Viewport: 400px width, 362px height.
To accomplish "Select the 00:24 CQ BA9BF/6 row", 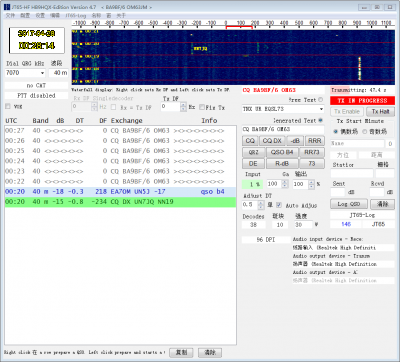I will pos(120,161).
